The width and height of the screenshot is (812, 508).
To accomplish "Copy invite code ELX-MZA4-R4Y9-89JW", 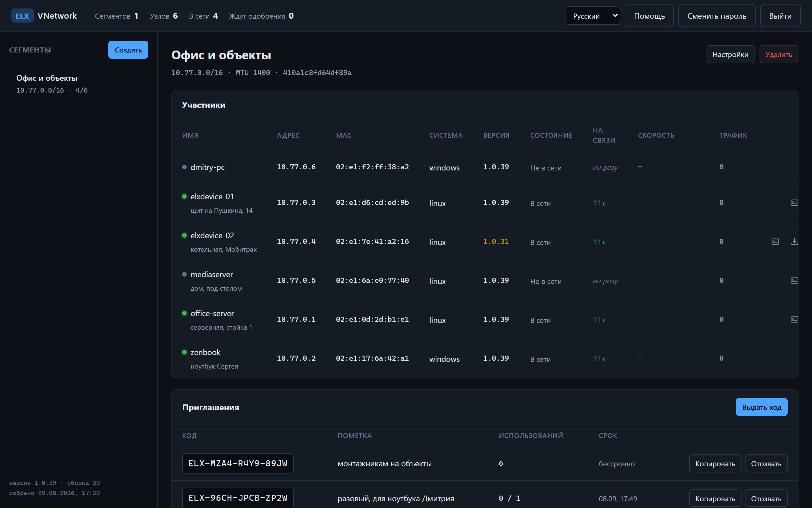I will coord(715,464).
